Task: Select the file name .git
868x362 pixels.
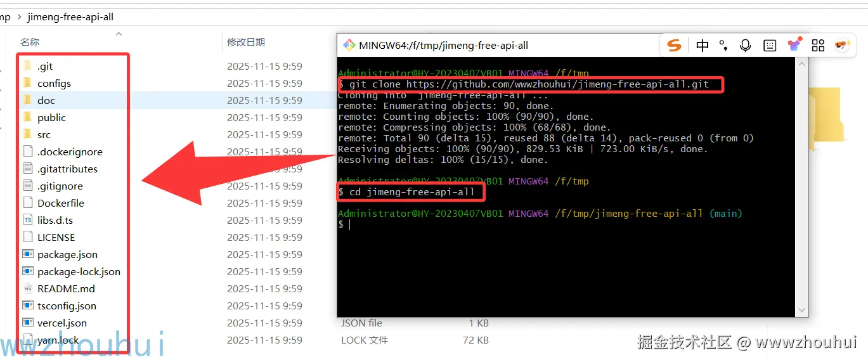Action: pyautogui.click(x=45, y=66)
